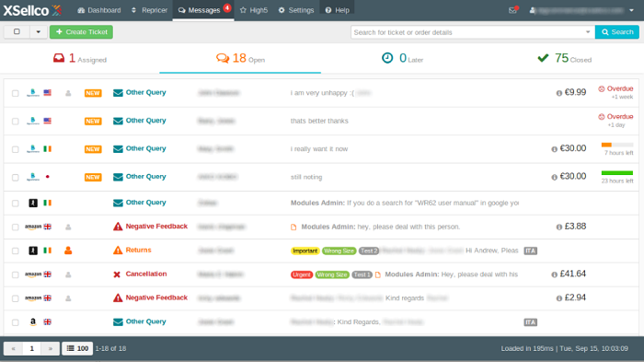Open Help menu
This screenshot has width=644, height=362.
click(338, 10)
